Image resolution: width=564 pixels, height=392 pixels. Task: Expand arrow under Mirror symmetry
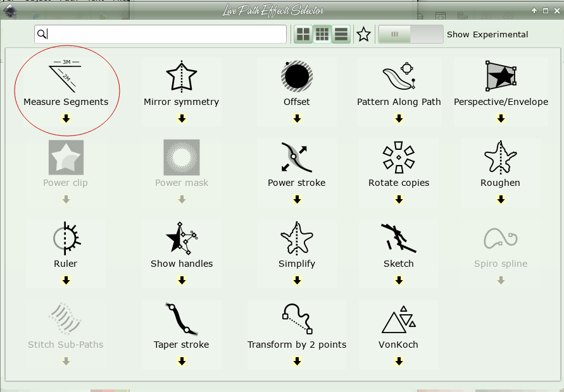pos(182,118)
